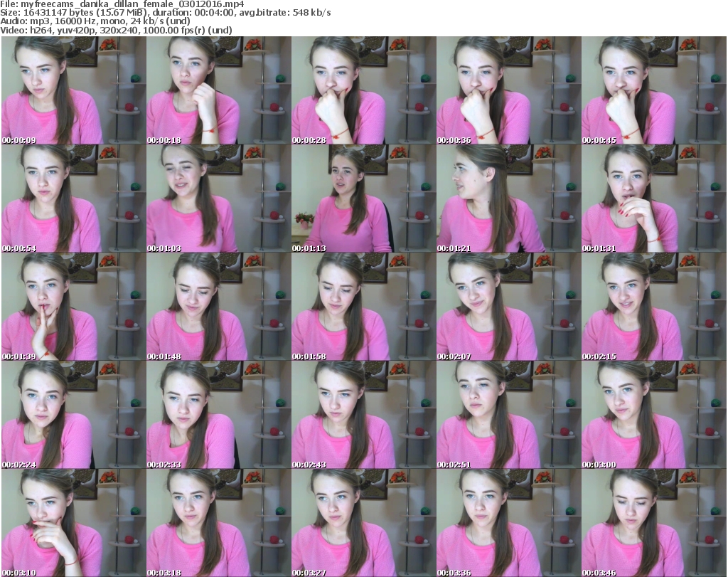Select the thumbnail frame at 00:03:46
The width and height of the screenshot is (728, 577).
[654, 523]
